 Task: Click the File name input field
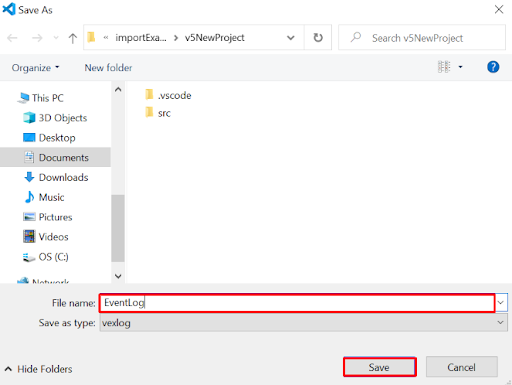coord(297,303)
